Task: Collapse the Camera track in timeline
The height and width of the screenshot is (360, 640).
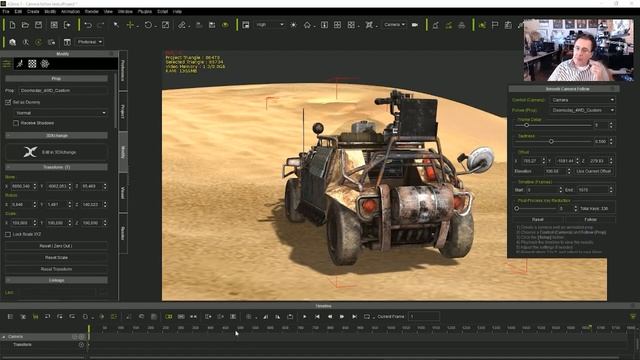Action: [x=4, y=337]
